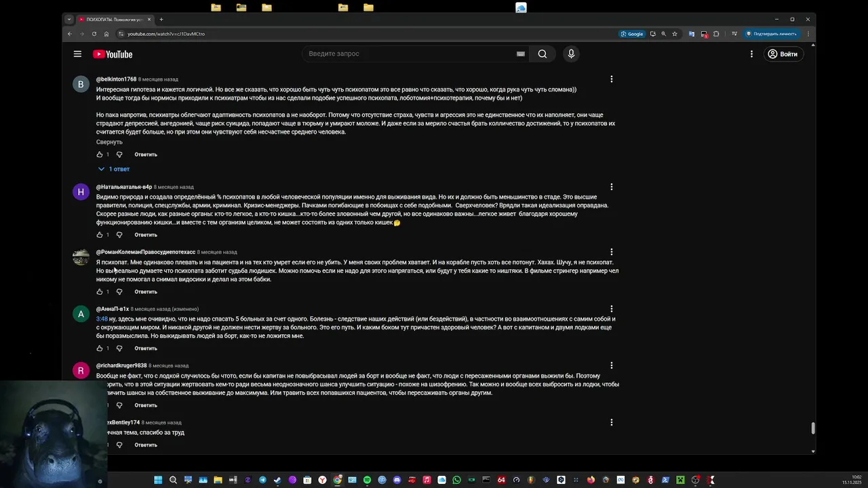Open the on-screen keyboard in search box
This screenshot has width=868, height=488.
tap(520, 54)
